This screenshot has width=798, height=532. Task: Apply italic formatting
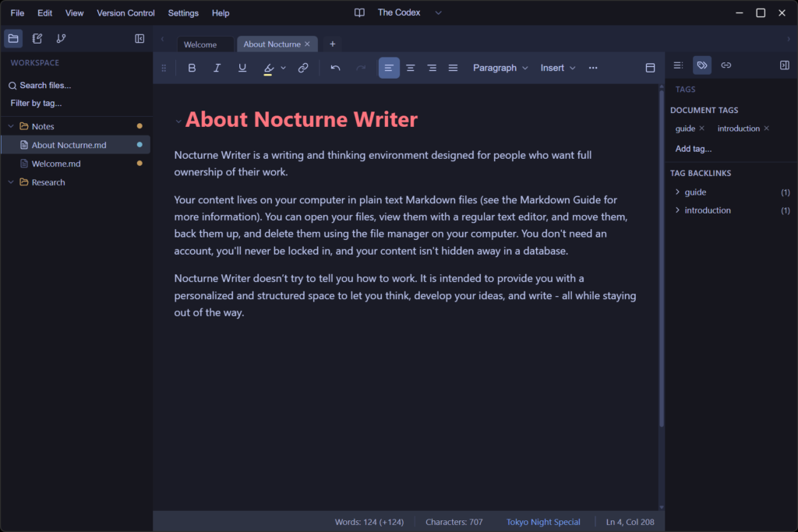(x=217, y=68)
